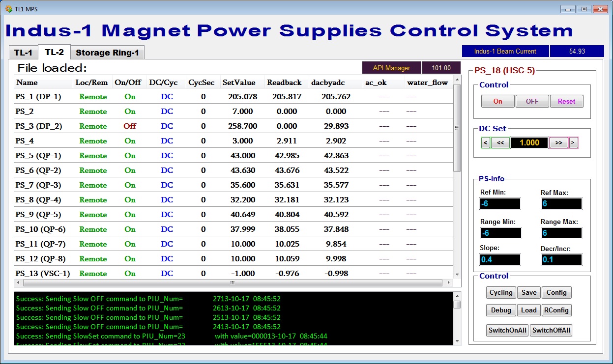613x364 pixels.
Task: Click the Ref Max field
Action: coord(561,204)
